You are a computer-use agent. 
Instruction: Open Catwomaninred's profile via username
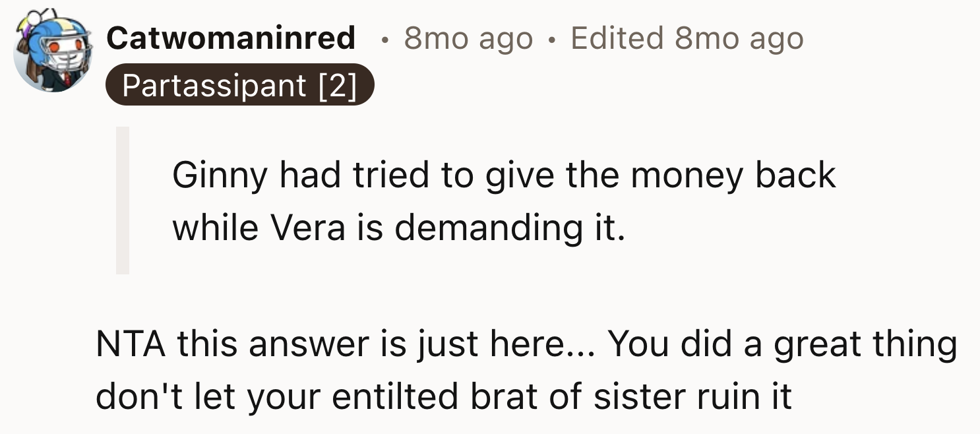(232, 38)
